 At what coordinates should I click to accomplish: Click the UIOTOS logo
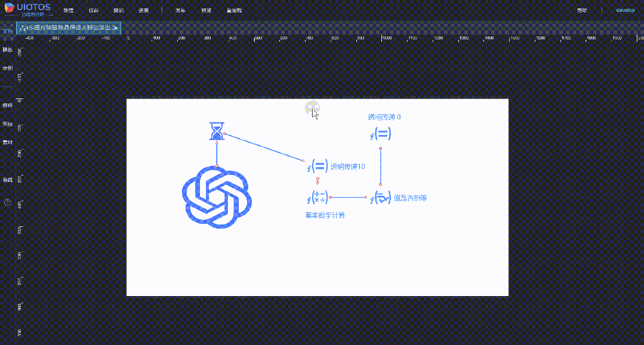tap(27, 10)
